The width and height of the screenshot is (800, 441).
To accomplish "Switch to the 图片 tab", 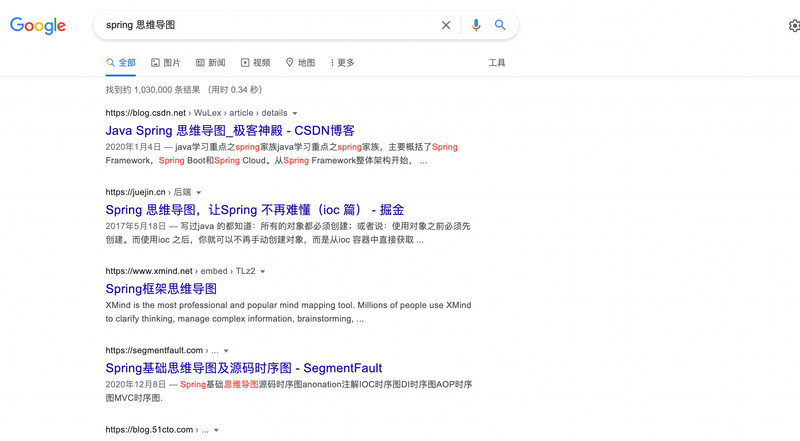I will point(166,63).
